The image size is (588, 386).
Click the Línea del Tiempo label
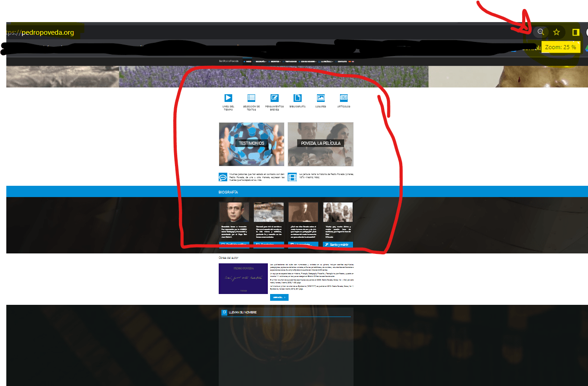(228, 108)
